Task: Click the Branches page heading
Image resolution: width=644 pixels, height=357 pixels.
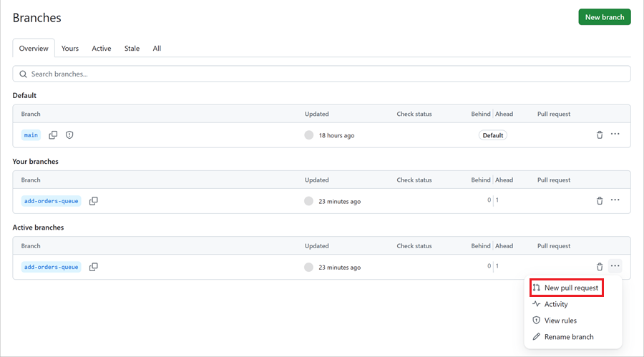Action: [x=37, y=18]
